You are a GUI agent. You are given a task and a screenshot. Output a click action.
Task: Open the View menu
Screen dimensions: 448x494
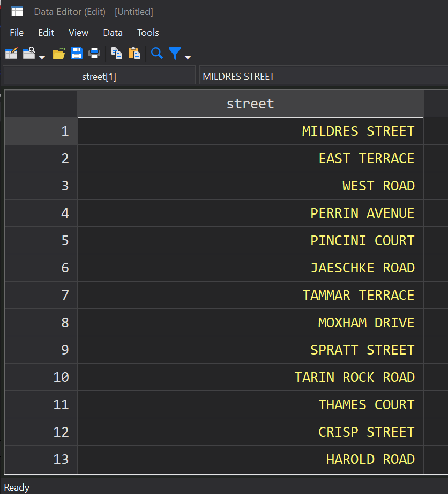(78, 33)
